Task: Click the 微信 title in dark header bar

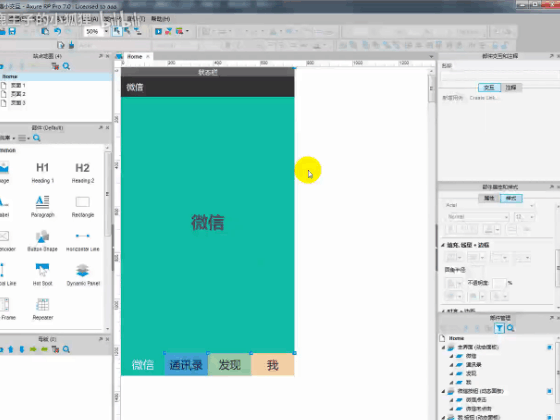Action: click(x=135, y=87)
